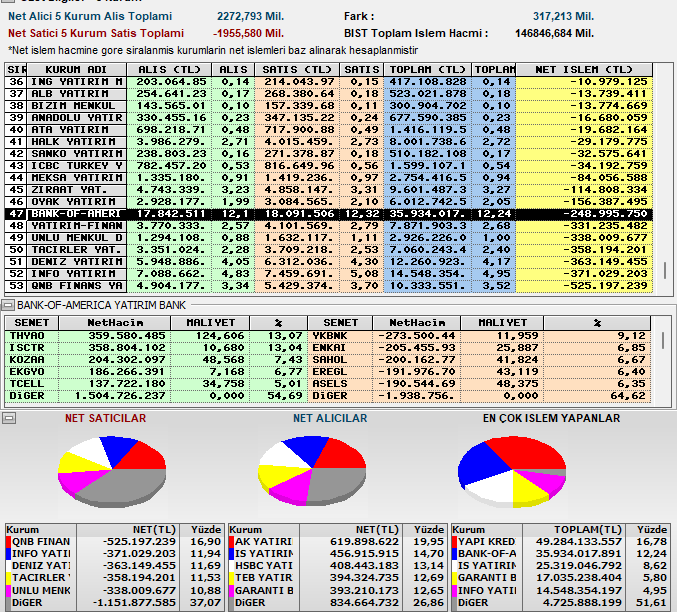Click BIST Toplam Islem Hacmi value
The width and height of the screenshot is (677, 612).
[x=554, y=34]
